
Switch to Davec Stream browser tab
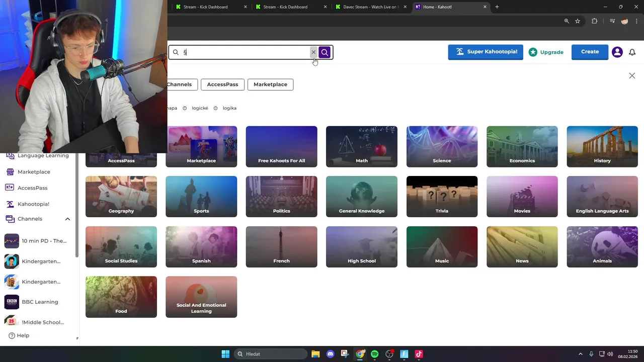click(370, 7)
